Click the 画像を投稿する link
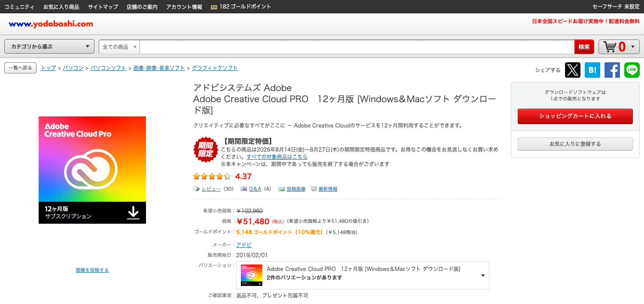The height and width of the screenshot is (304, 644). tap(92, 270)
